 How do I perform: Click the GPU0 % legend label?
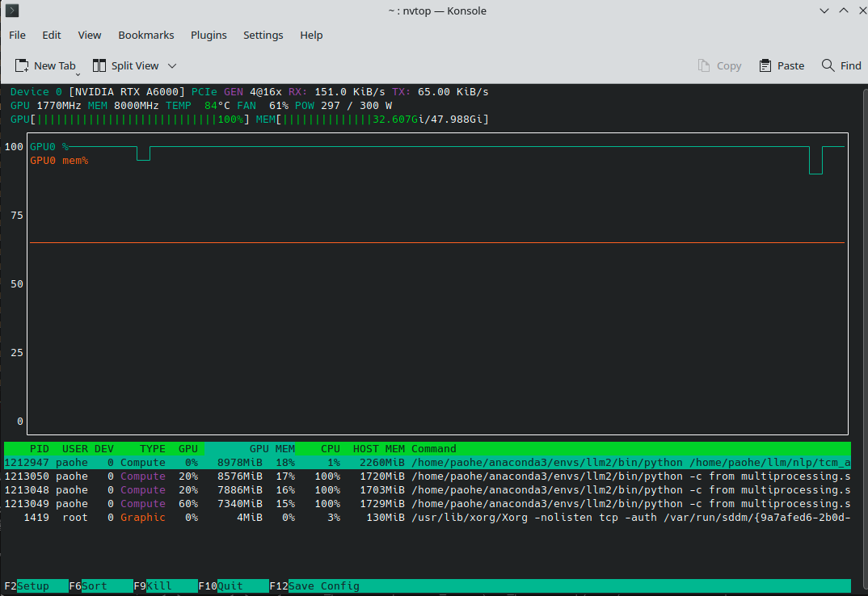point(49,147)
